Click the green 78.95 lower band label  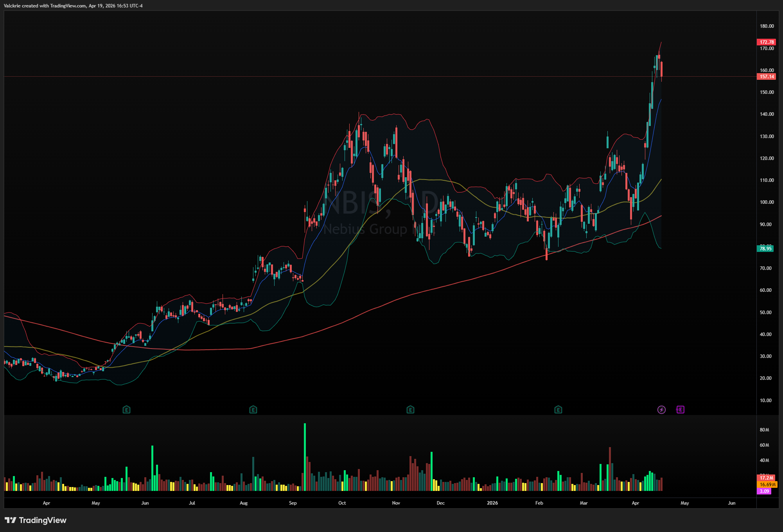(x=765, y=248)
